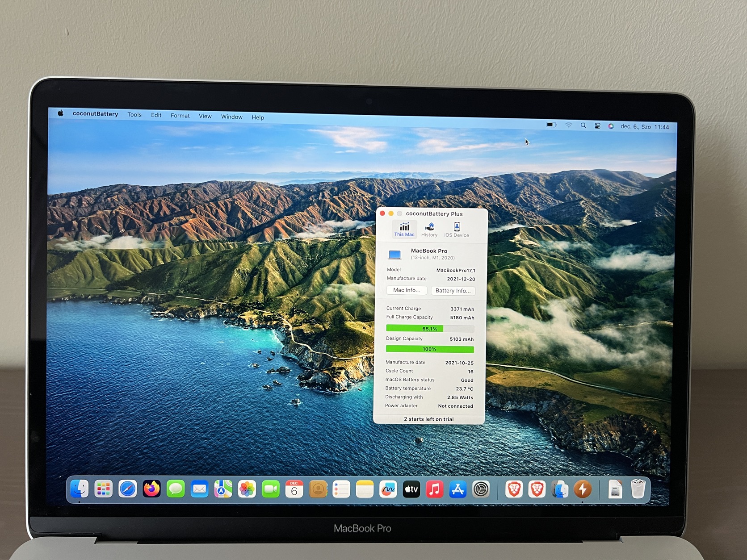Image resolution: width=747 pixels, height=560 pixels.
Task: Open the Format menu
Action: click(x=180, y=116)
